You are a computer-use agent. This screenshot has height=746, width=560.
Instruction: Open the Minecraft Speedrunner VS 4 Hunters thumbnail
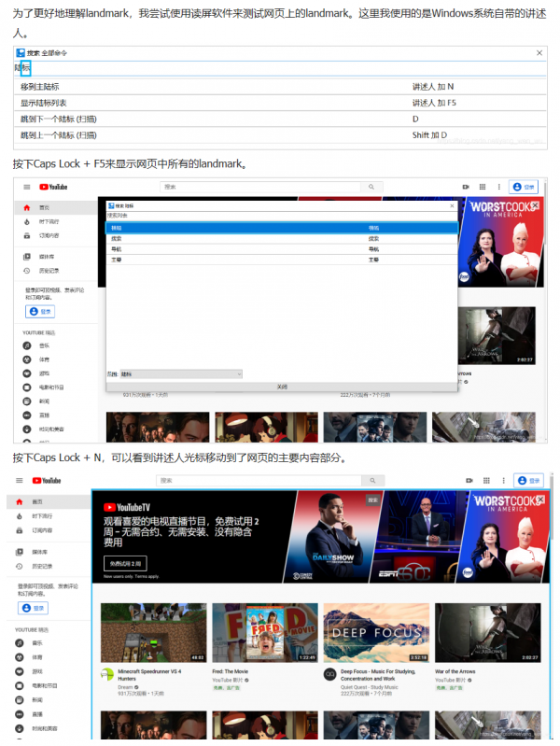point(154,633)
